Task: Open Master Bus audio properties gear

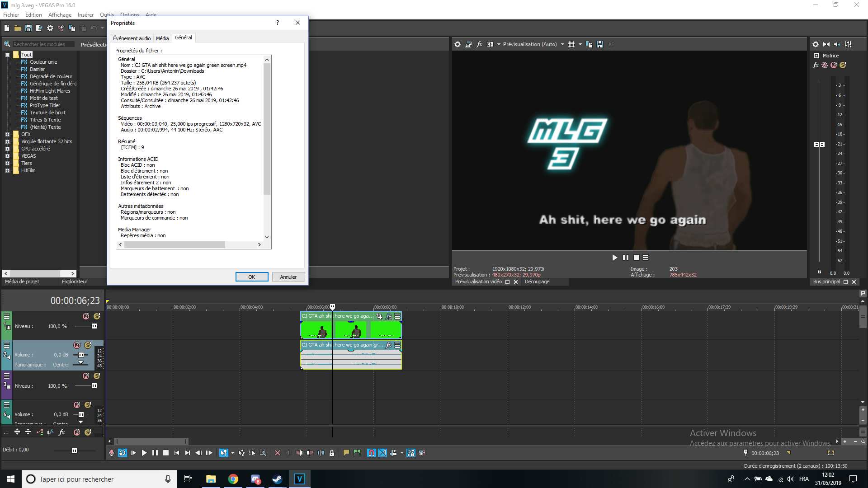Action: point(816,44)
